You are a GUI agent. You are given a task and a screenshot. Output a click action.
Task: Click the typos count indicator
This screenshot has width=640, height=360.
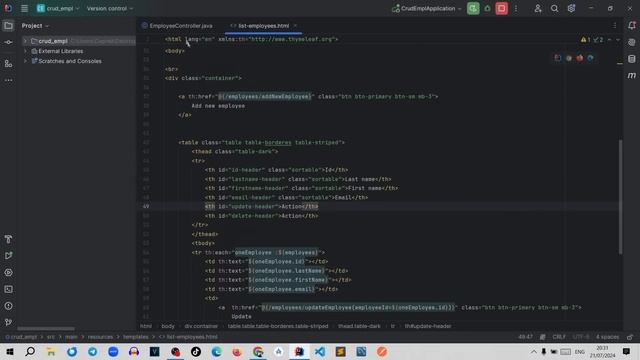598,40
